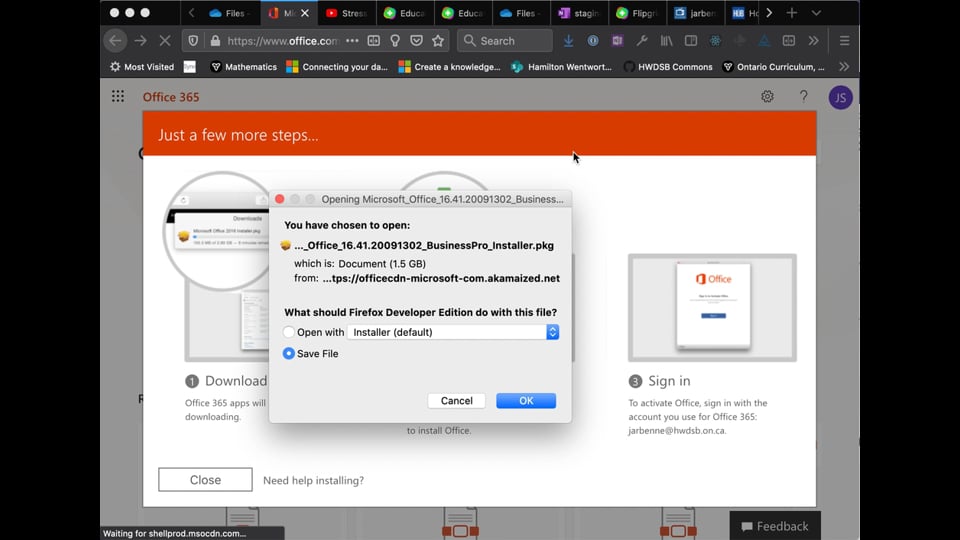Click the BusinessPro_Installer.pkg file name
960x540 pixels.
click(x=424, y=246)
